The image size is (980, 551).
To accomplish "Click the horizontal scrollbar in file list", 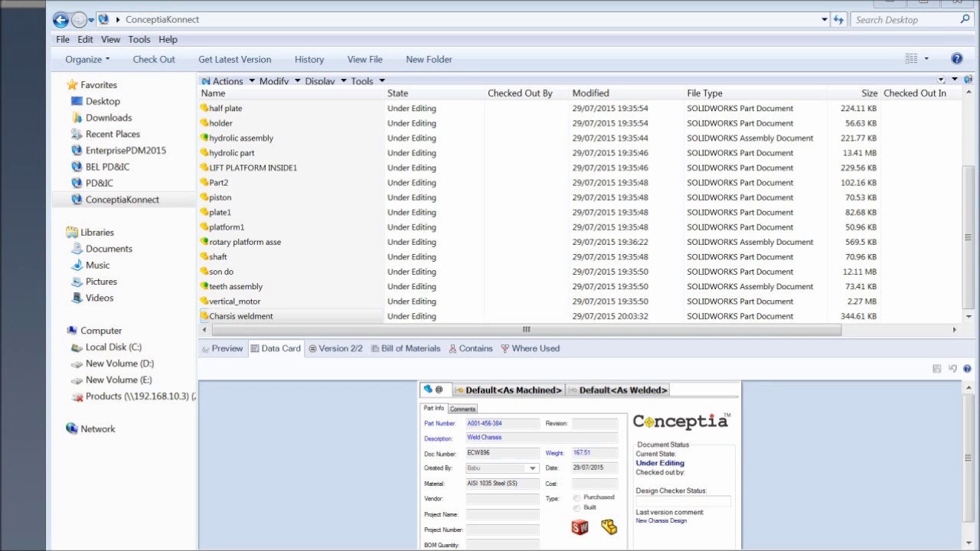I will click(526, 330).
